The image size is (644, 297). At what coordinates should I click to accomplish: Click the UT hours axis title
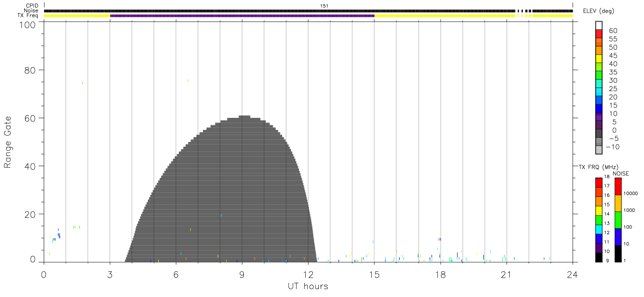point(308,286)
